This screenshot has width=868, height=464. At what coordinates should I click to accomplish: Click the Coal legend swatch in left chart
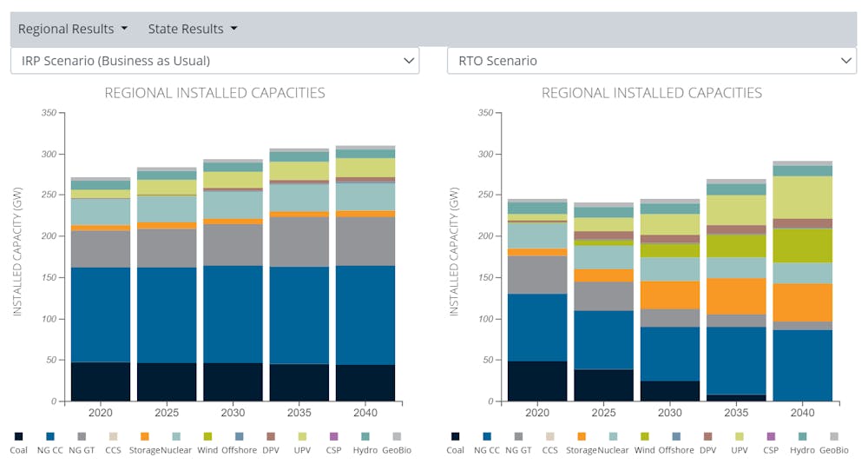tap(18, 435)
